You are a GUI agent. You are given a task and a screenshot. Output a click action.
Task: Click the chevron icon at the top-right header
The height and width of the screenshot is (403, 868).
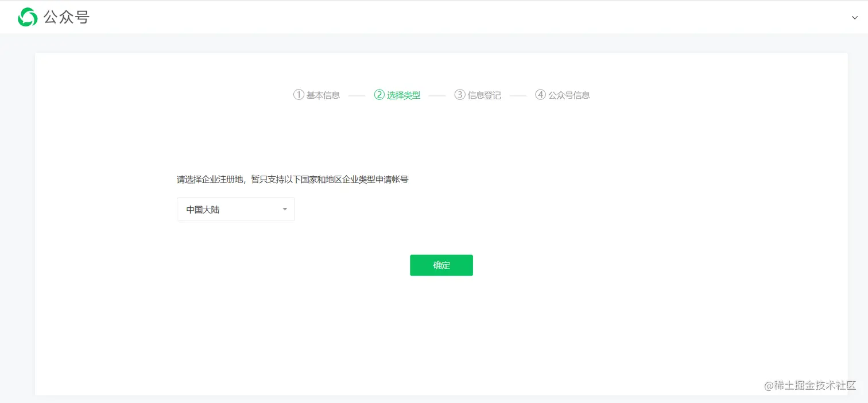(x=855, y=17)
